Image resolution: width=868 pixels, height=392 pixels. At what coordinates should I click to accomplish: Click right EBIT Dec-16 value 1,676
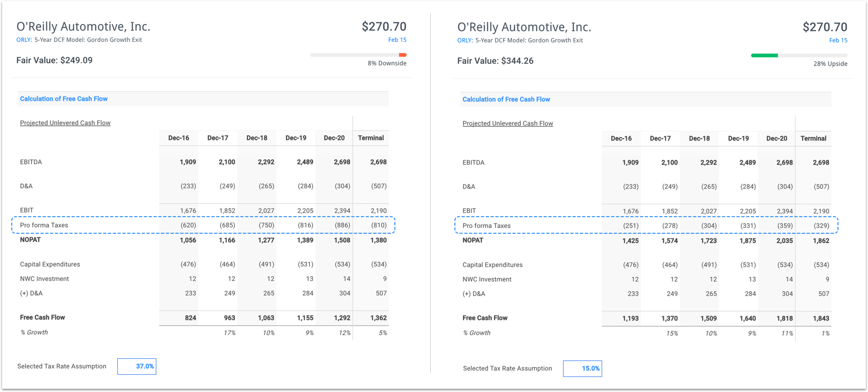coord(631,211)
